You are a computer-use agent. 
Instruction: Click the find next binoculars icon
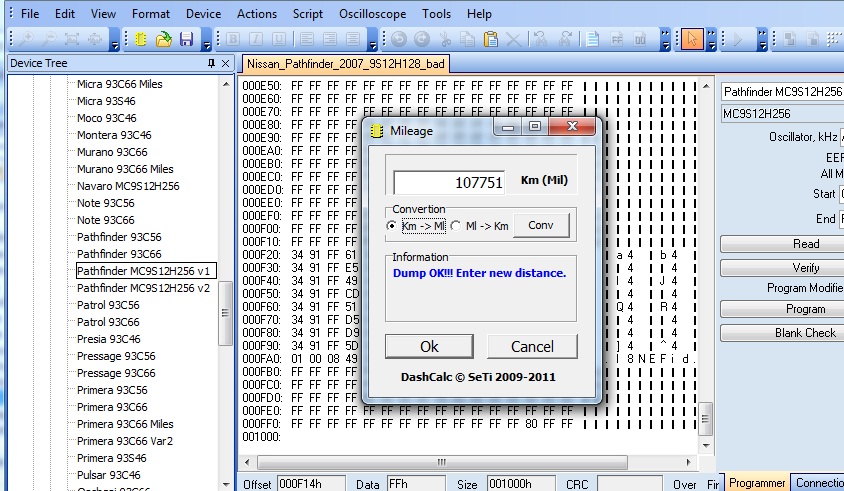click(x=565, y=39)
